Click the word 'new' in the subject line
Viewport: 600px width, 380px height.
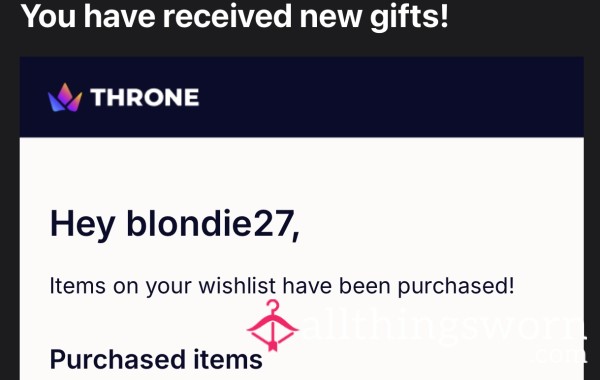click(331, 18)
